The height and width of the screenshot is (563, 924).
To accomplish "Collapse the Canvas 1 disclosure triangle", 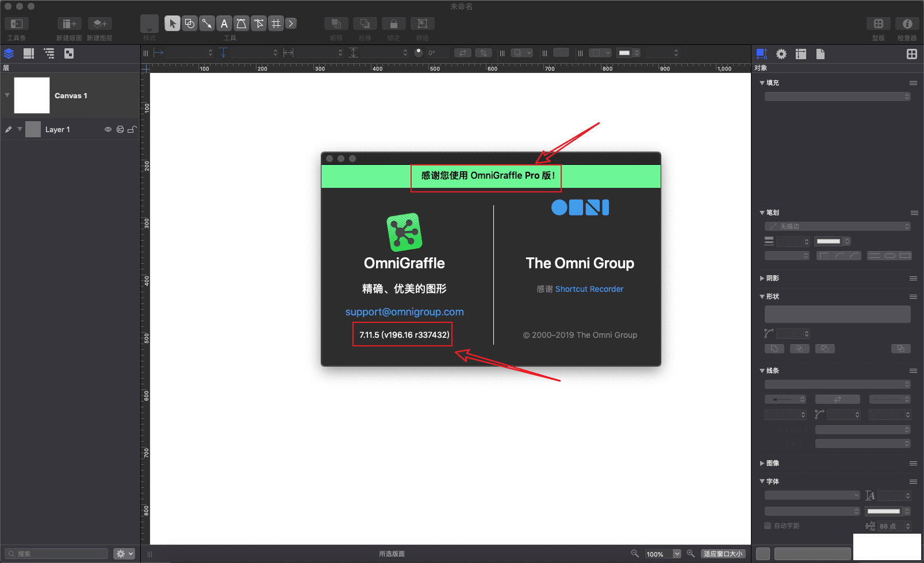I will [x=7, y=95].
